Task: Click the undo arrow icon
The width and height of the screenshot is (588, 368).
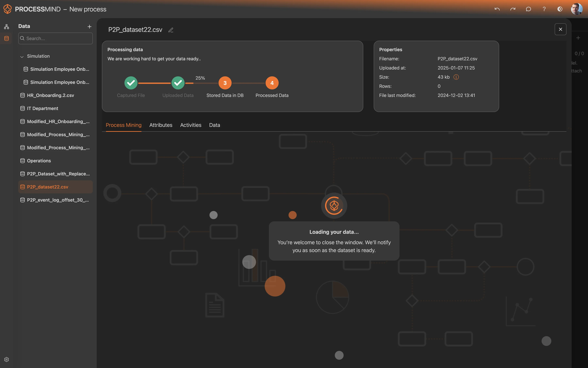Action: point(497,9)
